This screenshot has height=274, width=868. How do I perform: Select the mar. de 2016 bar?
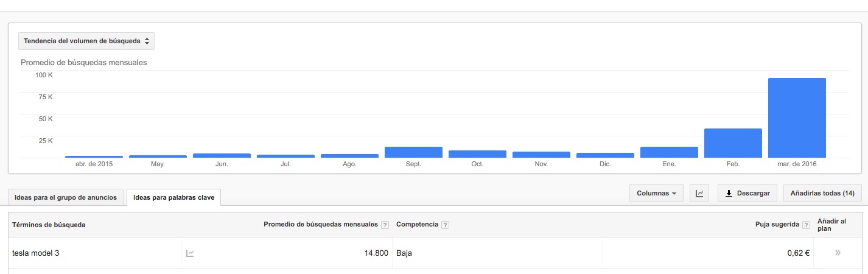[797, 118]
